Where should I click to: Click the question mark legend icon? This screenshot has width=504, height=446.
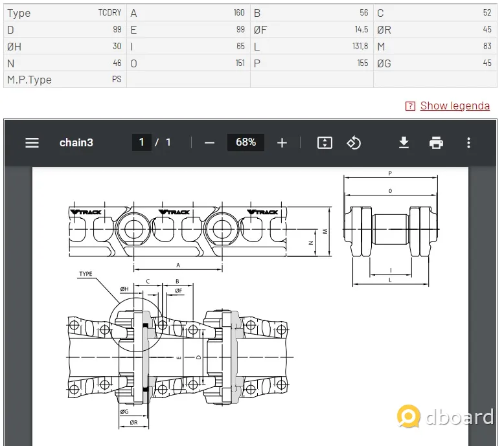410,106
